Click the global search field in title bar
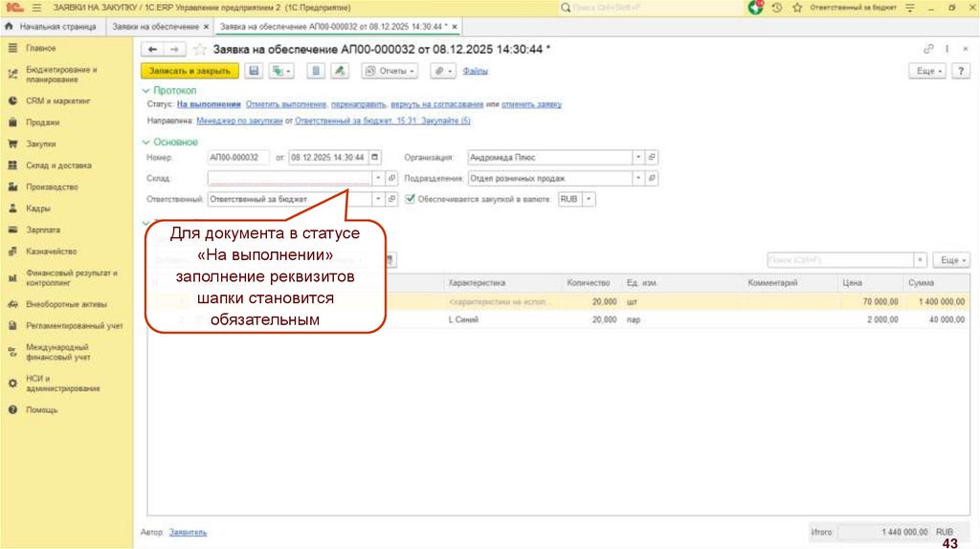This screenshot has height=549, width=980. click(x=650, y=8)
